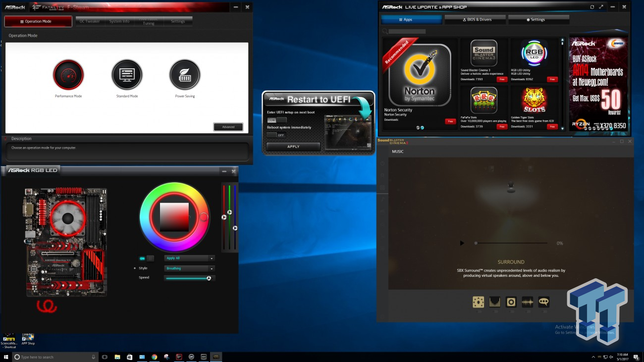Click the APP Shop expand window icon
Screen dimensions: 644x362
pos(601,7)
